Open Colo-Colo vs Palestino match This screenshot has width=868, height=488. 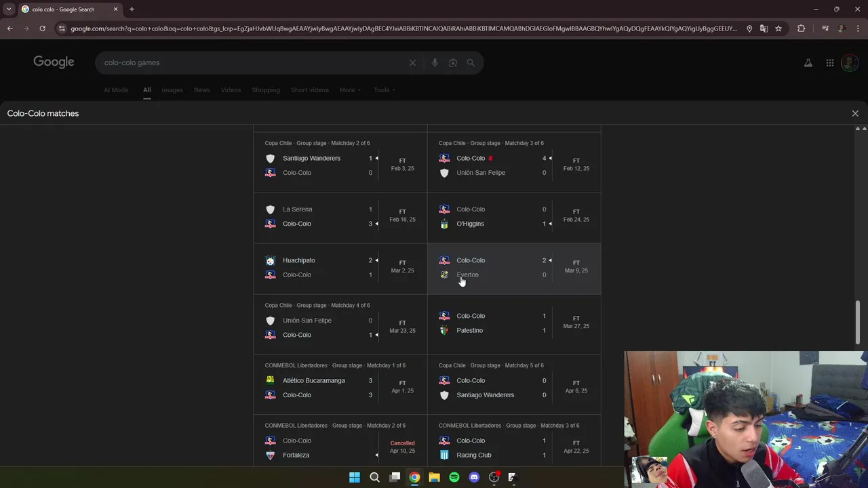pos(514,324)
